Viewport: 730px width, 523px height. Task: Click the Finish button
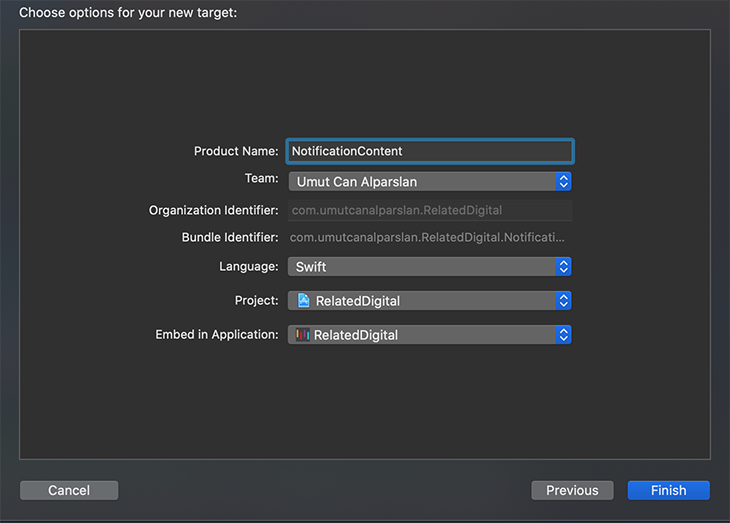tap(668, 490)
